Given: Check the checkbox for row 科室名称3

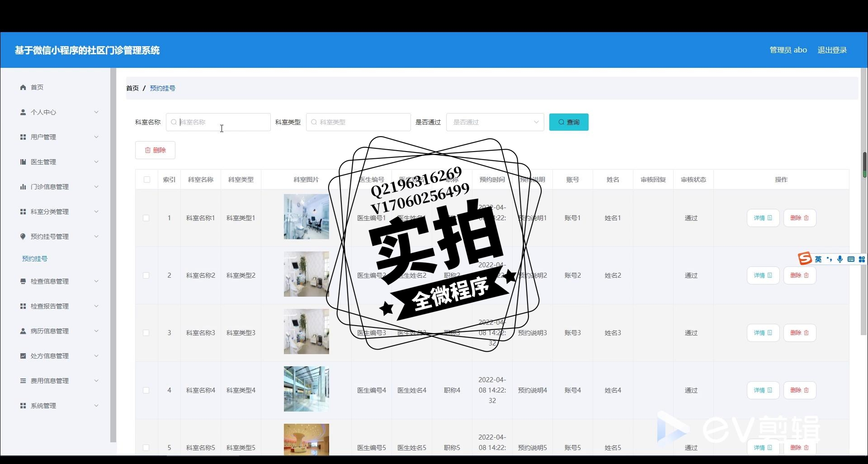Looking at the screenshot, I should pos(146,333).
